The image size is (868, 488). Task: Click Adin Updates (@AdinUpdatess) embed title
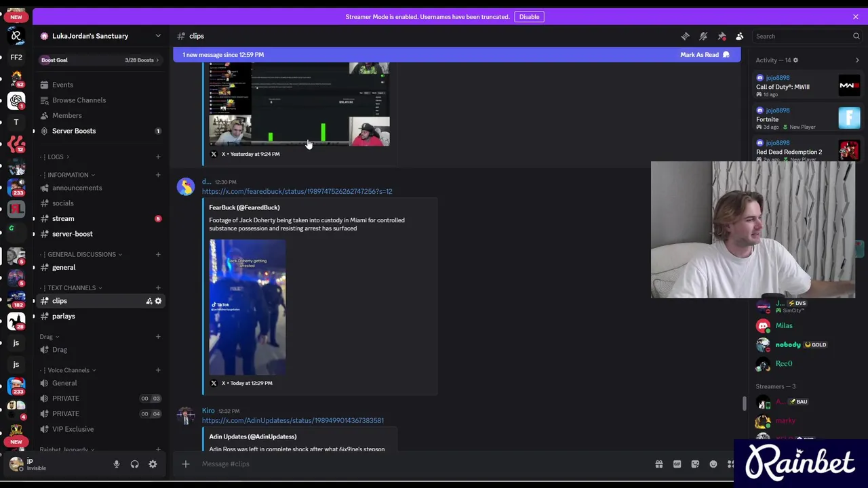pyautogui.click(x=253, y=436)
